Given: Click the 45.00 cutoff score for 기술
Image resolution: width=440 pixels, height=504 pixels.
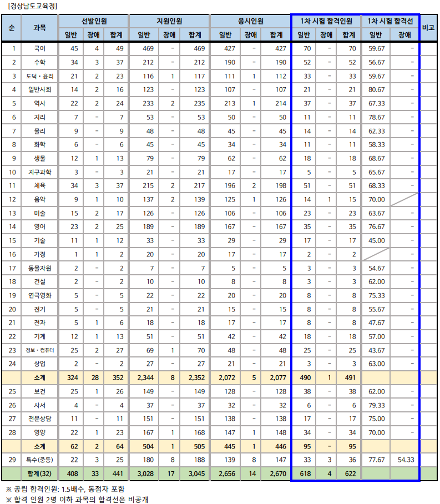Looking at the screenshot, I should click(x=376, y=241).
